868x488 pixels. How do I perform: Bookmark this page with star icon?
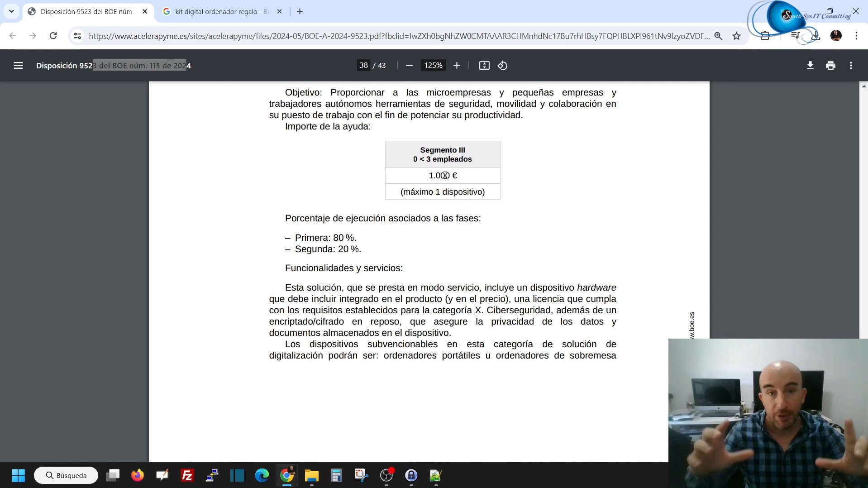[x=737, y=36]
